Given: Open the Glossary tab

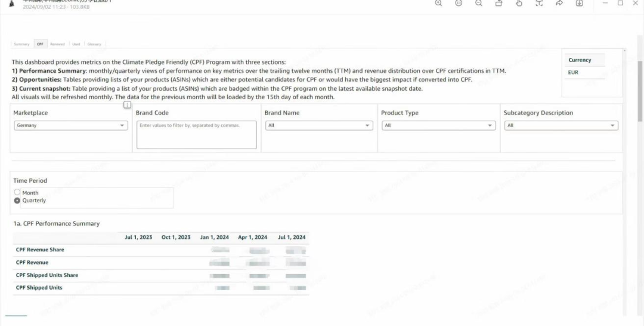Looking at the screenshot, I should point(94,44).
